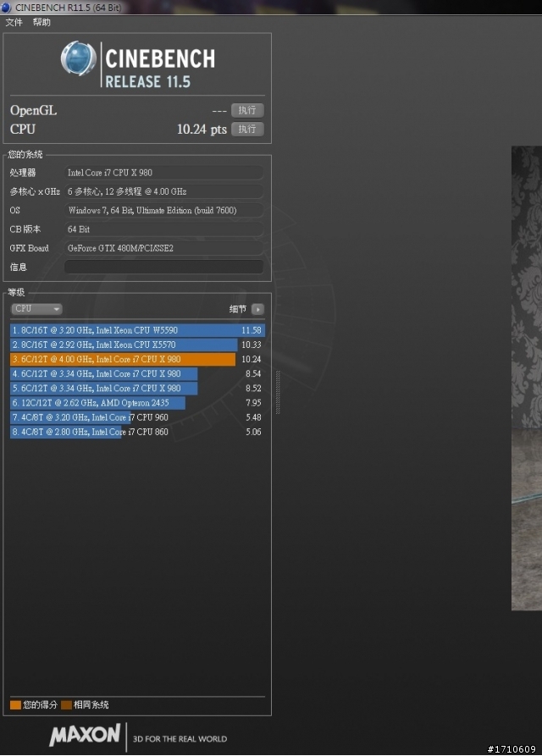Click the 信息 info input field
This screenshot has width=542, height=756.
click(164, 268)
